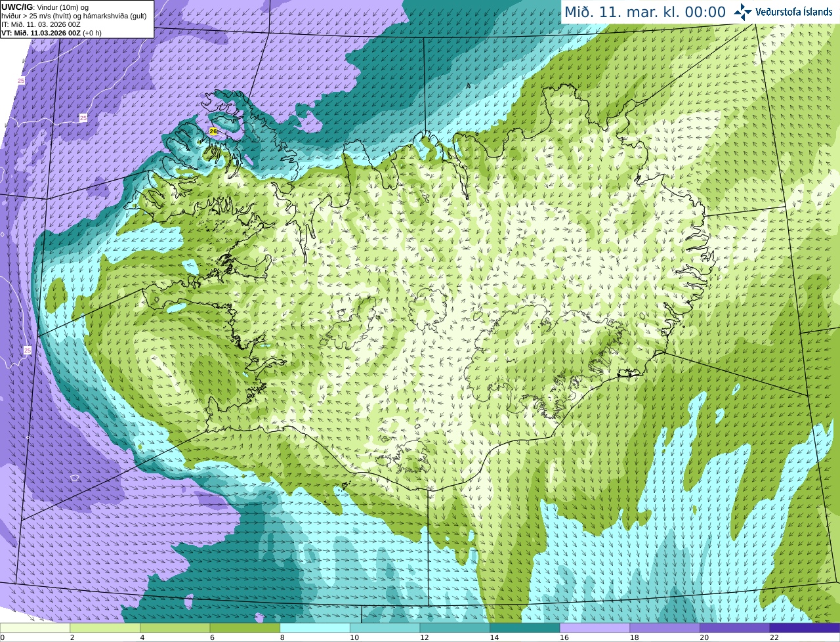Click the hviður > 25 m/s description line
This screenshot has width=840, height=642.
point(74,16)
